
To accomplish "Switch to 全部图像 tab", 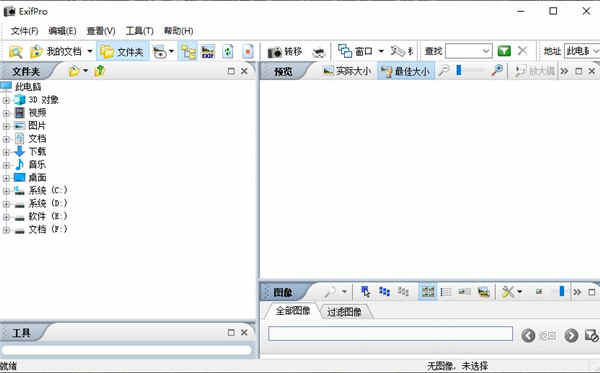I will point(293,311).
